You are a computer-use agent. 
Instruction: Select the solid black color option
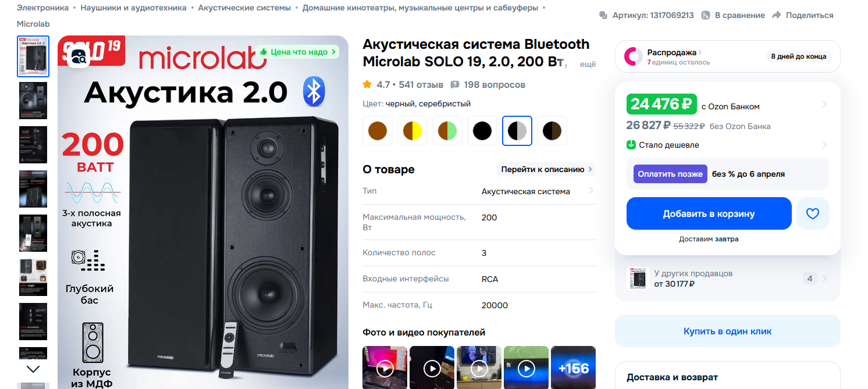[482, 131]
